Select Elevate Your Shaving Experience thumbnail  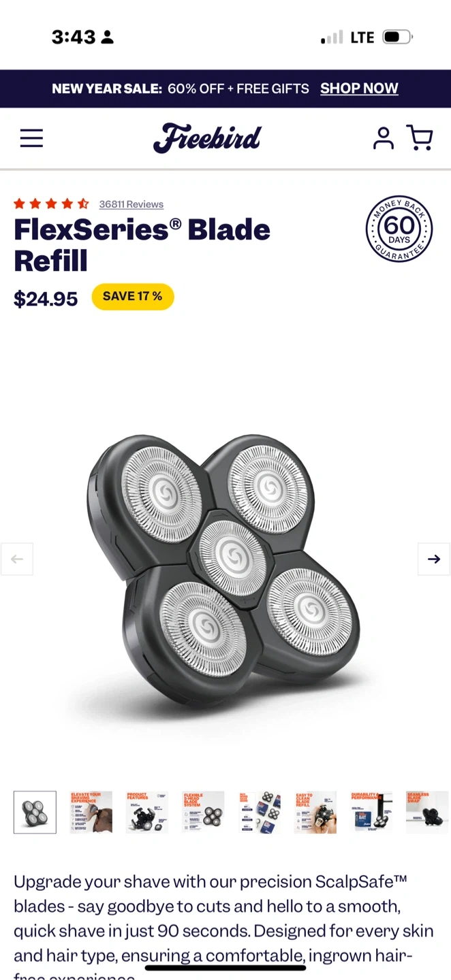pyautogui.click(x=91, y=813)
